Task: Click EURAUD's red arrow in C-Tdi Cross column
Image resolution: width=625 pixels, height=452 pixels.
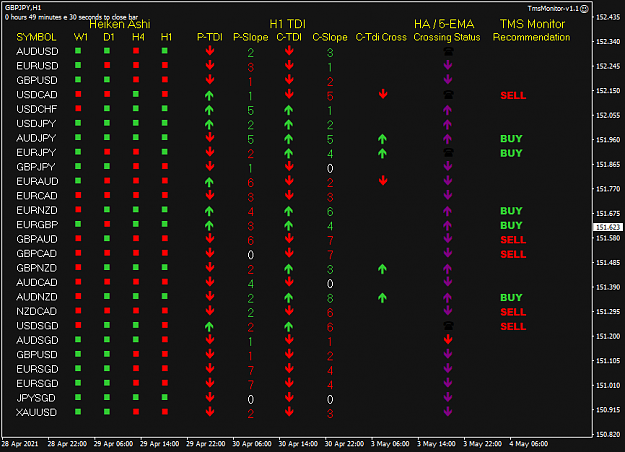Action: pos(383,181)
